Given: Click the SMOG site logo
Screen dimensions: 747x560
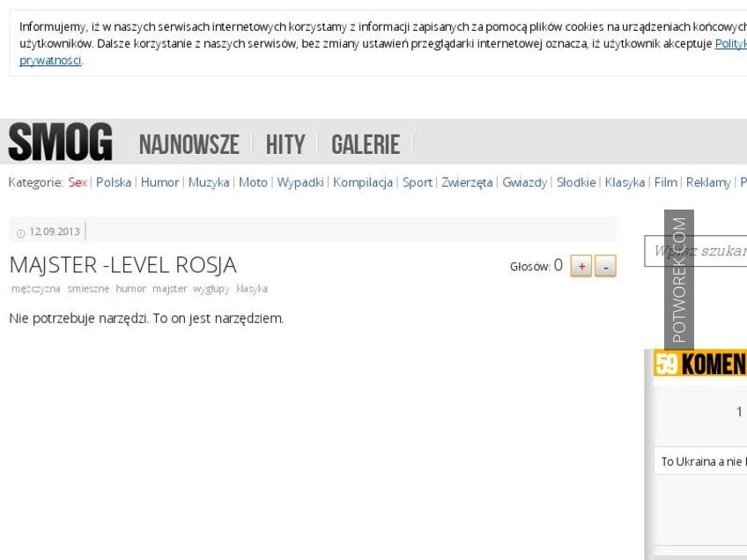Looking at the screenshot, I should pos(60,143).
